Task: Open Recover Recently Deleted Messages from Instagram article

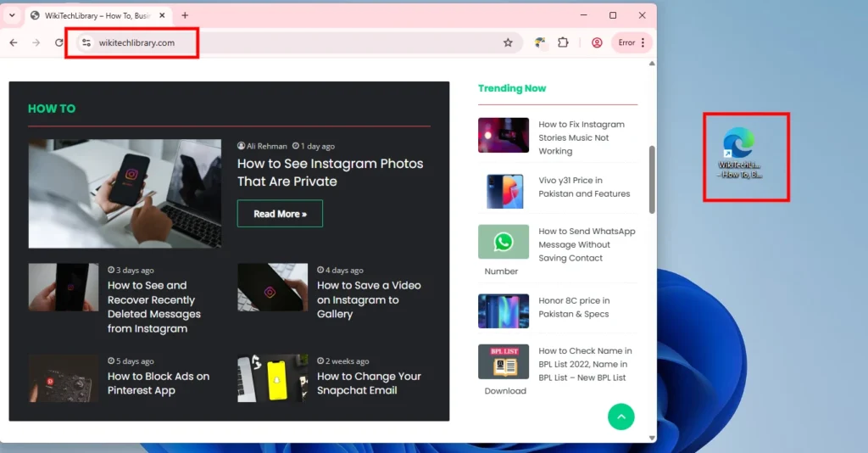Action: (x=154, y=307)
